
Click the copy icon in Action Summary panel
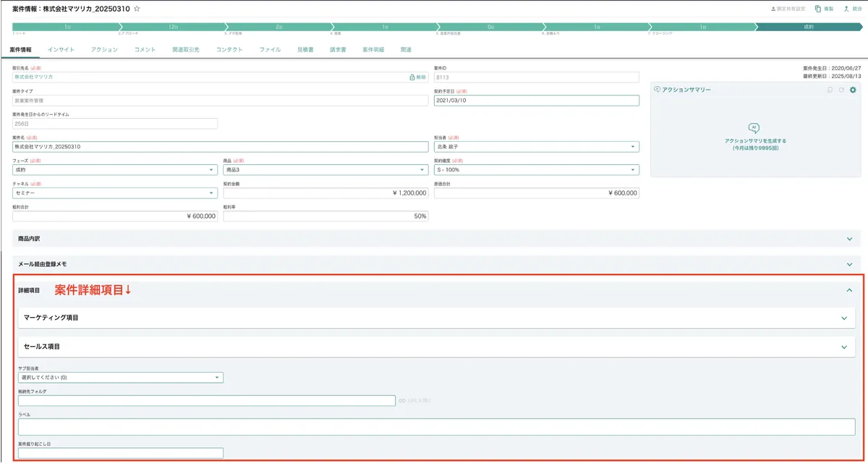830,90
